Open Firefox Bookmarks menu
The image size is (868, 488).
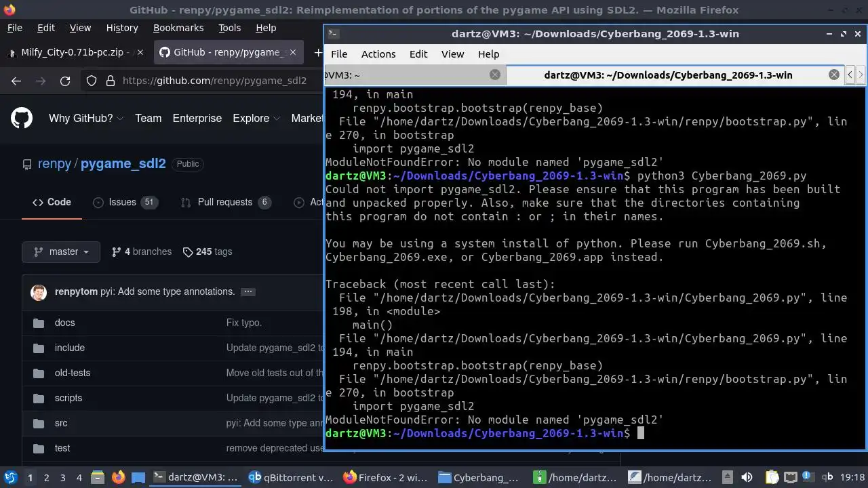[x=178, y=28]
